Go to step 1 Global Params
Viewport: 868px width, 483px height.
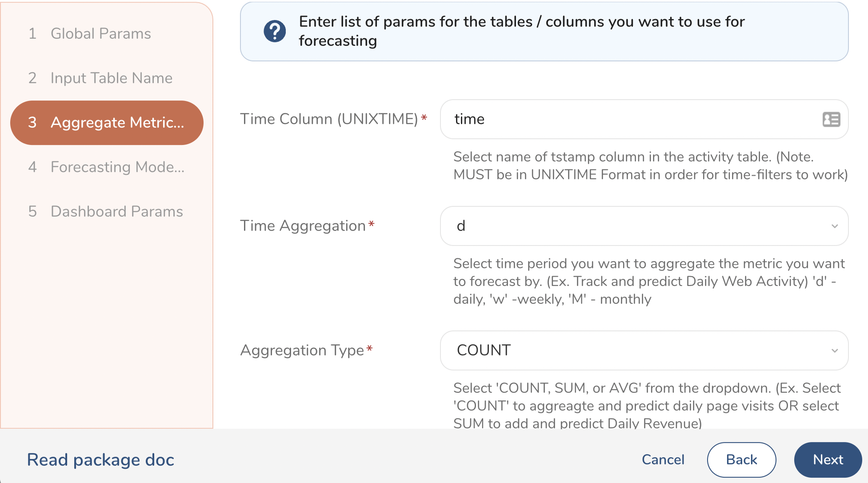(x=100, y=33)
